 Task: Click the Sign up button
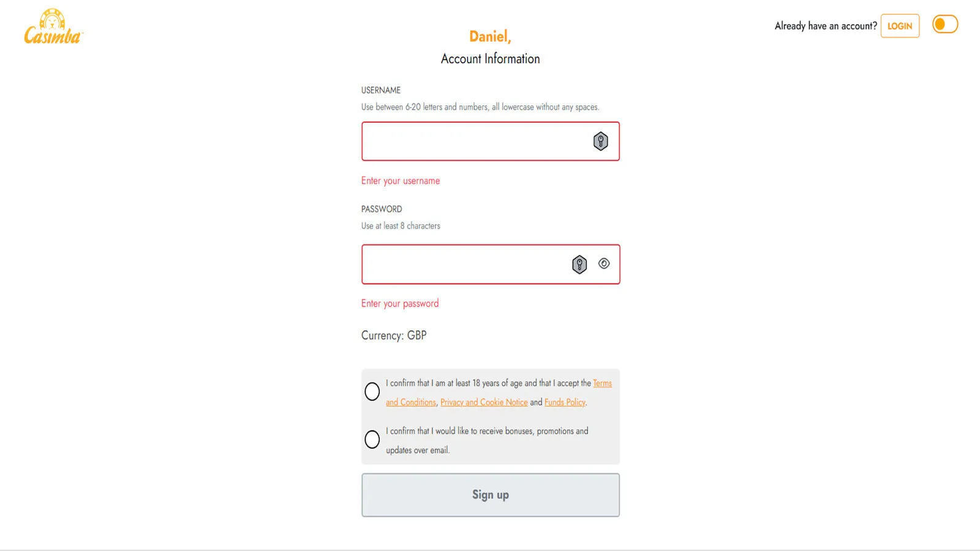point(490,495)
